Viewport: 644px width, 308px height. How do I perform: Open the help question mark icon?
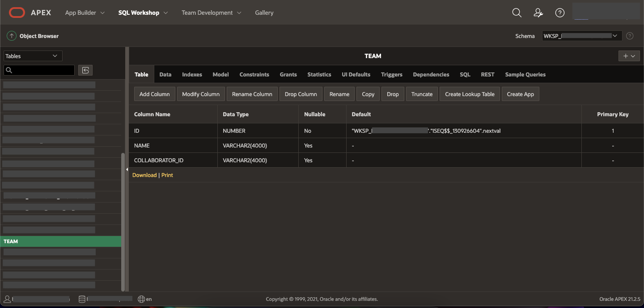[559, 13]
